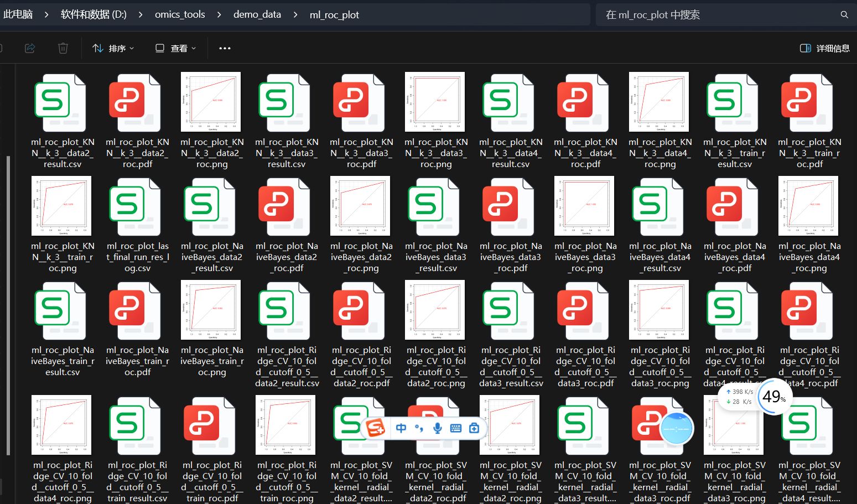This screenshot has height=504, width=857.
Task: Select Ridge_CV_10_fold cutoff data2_roc.png thumbnail
Action: tap(435, 310)
